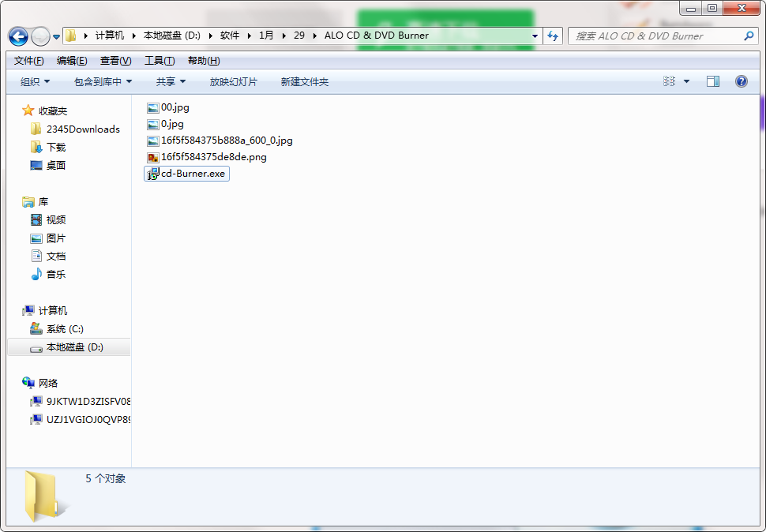Click the cd-Burner.exe installer icon

pyautogui.click(x=153, y=174)
